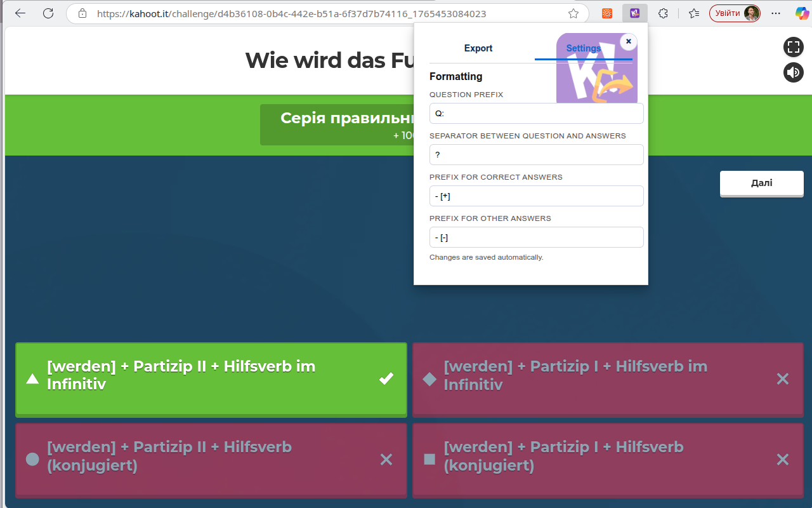
Task: Click the address bar URL
Action: click(292, 13)
